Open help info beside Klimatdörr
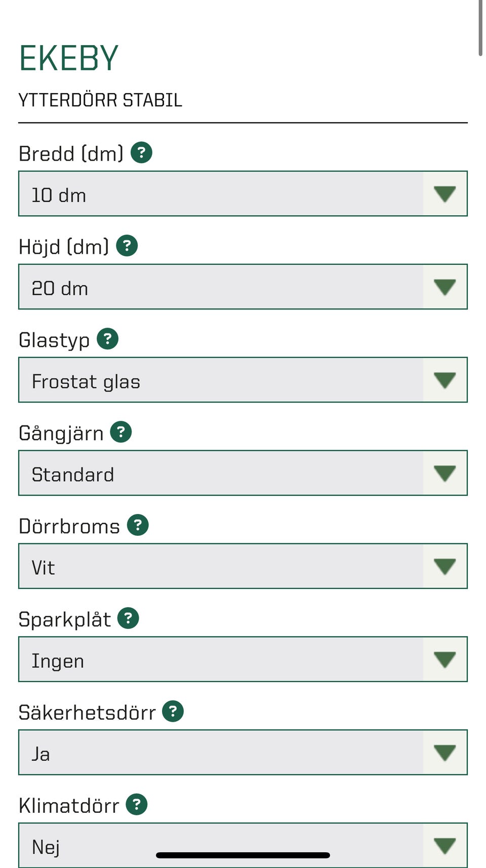486x868 pixels. coord(137,805)
